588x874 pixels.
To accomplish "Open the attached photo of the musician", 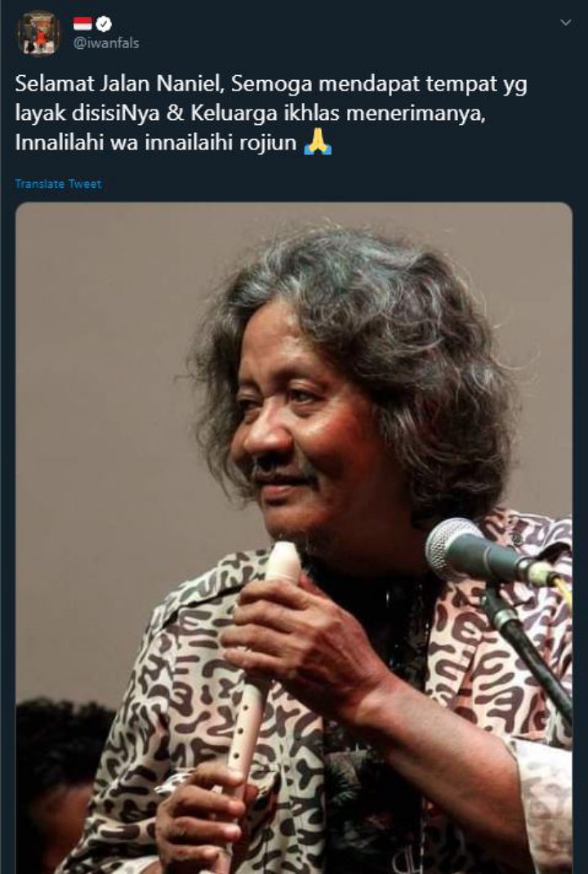I will (294, 537).
